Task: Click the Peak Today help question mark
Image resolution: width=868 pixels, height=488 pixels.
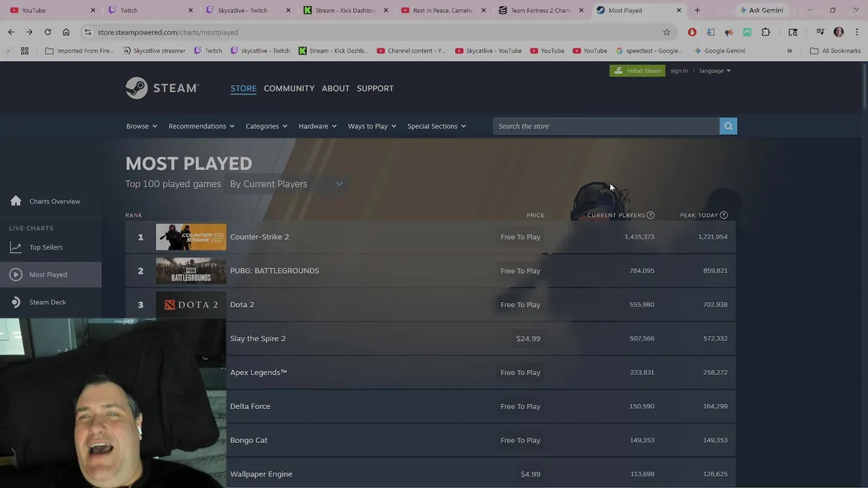Action: click(724, 215)
